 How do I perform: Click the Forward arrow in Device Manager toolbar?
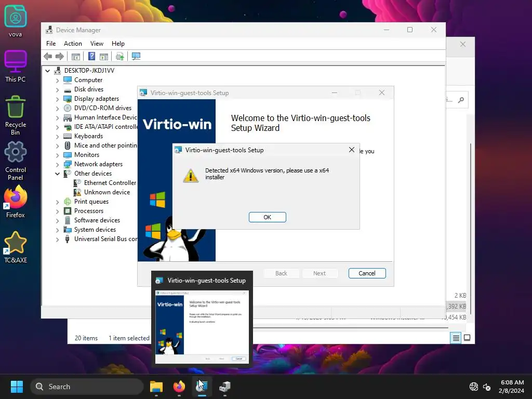point(60,56)
